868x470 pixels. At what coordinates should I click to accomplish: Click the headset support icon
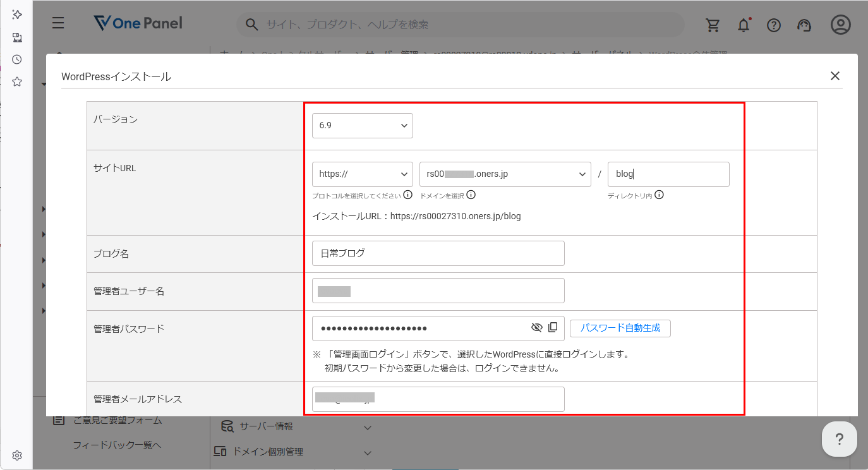pos(804,25)
